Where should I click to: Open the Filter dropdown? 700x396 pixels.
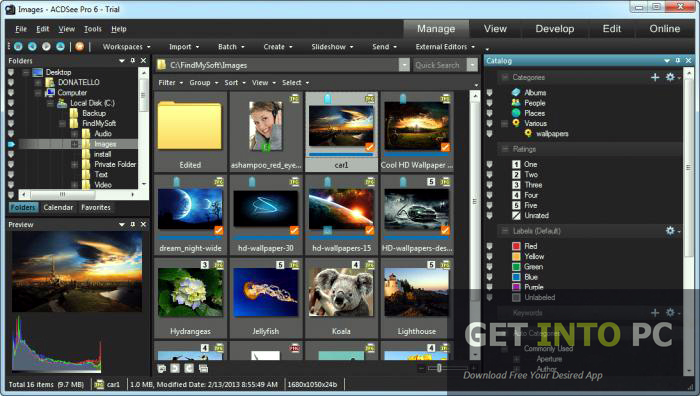(171, 83)
